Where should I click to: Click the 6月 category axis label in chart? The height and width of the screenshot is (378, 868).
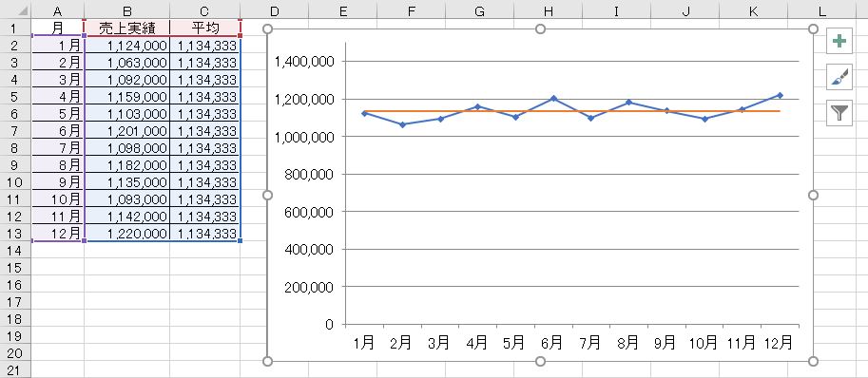point(552,343)
